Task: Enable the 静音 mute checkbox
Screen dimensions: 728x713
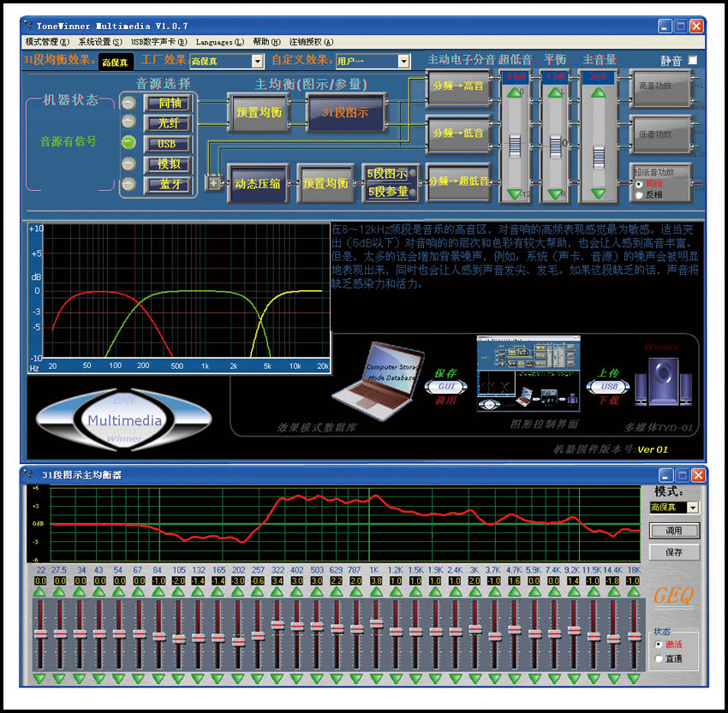Action: pos(692,61)
